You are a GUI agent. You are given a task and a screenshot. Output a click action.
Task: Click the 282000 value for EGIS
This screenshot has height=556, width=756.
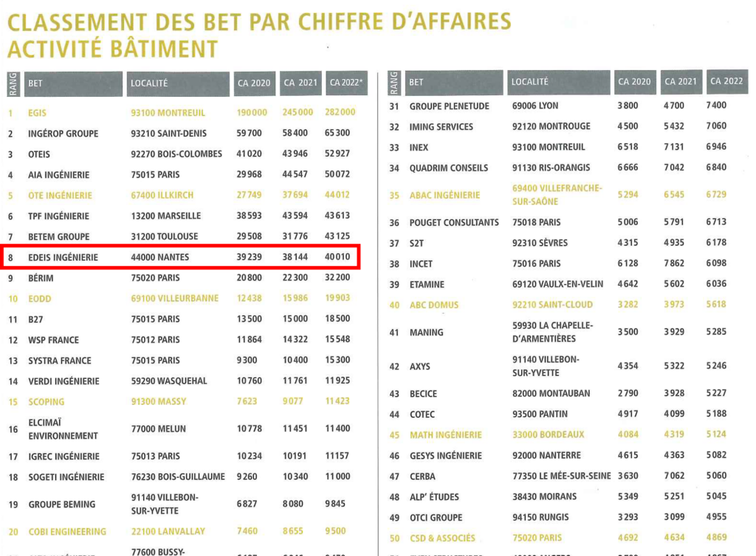(x=340, y=112)
